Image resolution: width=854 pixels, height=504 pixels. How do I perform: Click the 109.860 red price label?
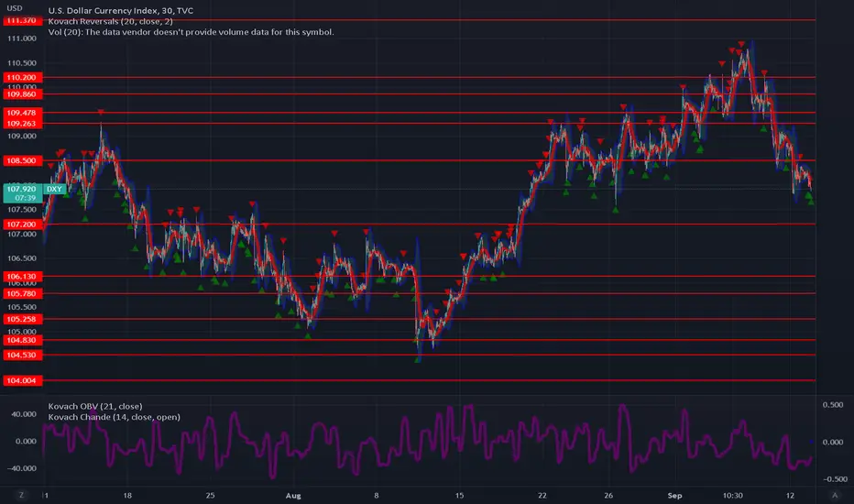click(x=22, y=94)
